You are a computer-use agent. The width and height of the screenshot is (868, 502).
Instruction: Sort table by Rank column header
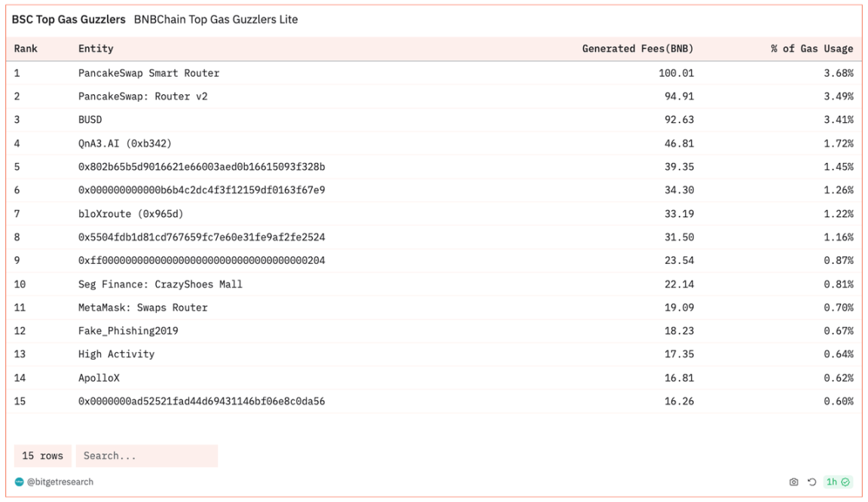pyautogui.click(x=26, y=49)
